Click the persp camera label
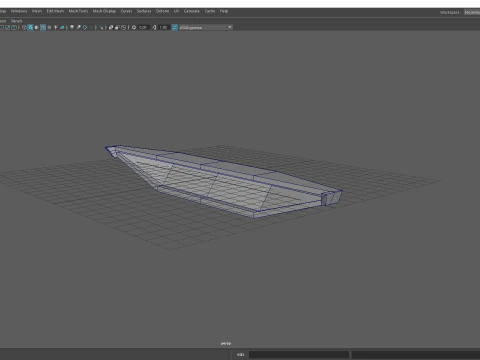480x360 pixels. 226,343
